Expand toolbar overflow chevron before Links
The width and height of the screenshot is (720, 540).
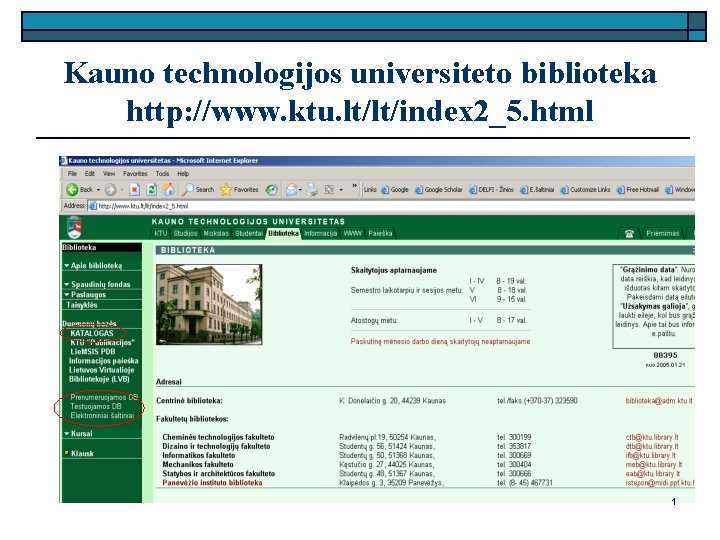pyautogui.click(x=354, y=186)
